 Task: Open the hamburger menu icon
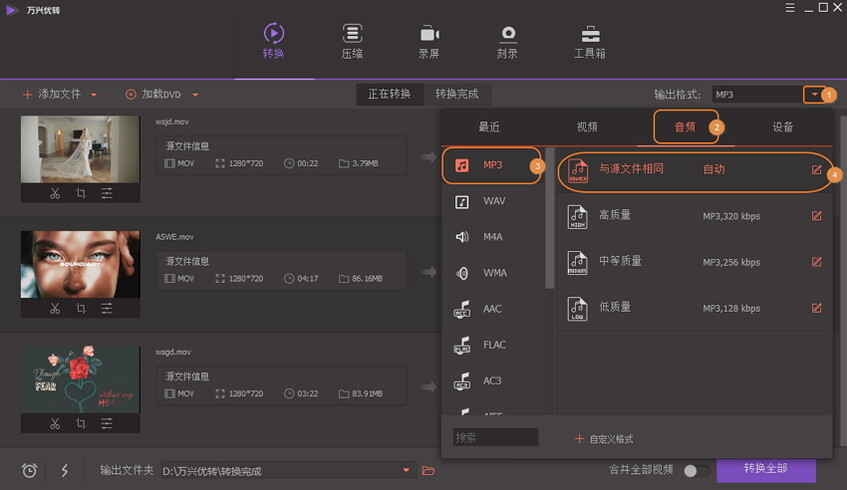(x=790, y=8)
